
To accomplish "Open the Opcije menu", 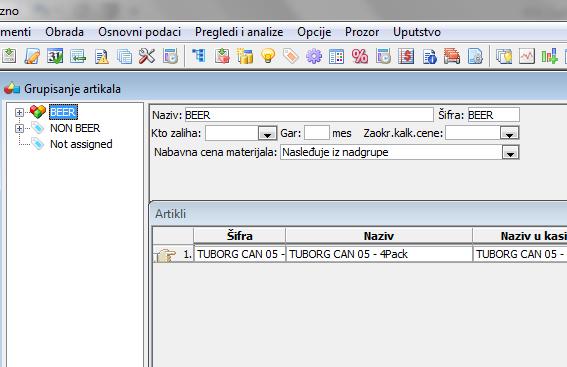I will point(314,32).
